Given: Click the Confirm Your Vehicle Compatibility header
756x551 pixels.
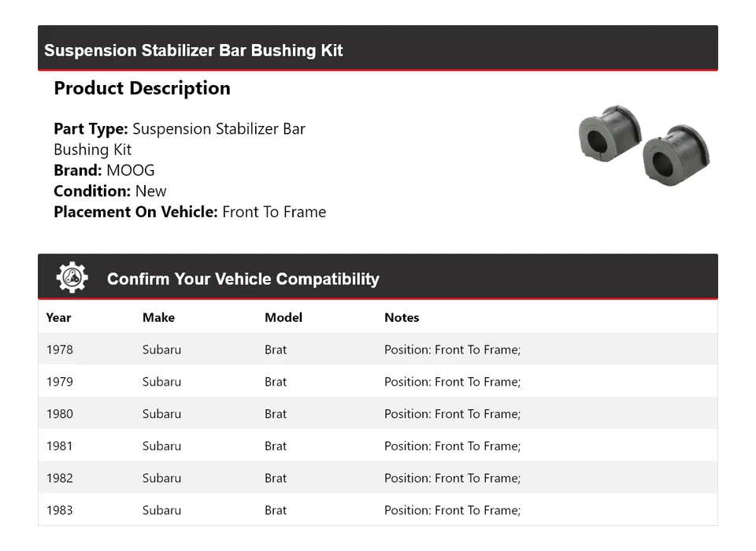Looking at the screenshot, I should (x=243, y=279).
